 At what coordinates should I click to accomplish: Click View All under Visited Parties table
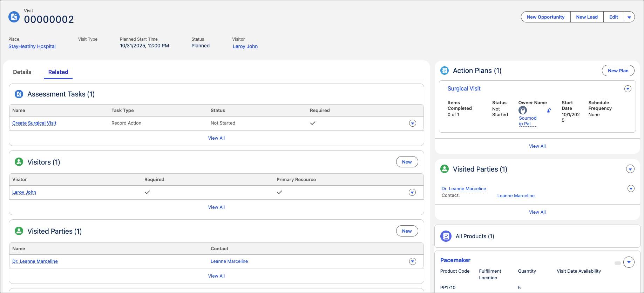point(216,276)
